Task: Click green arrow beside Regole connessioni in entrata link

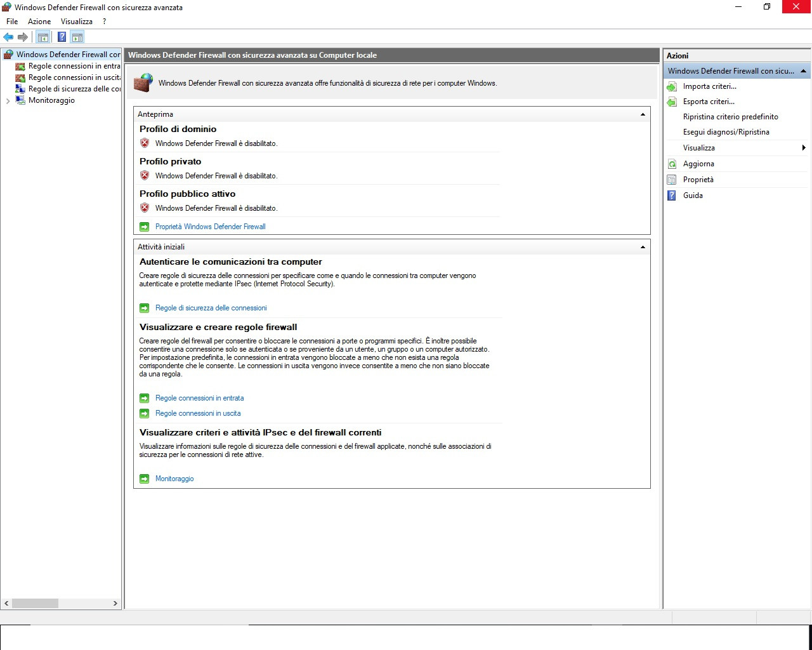Action: (x=145, y=398)
